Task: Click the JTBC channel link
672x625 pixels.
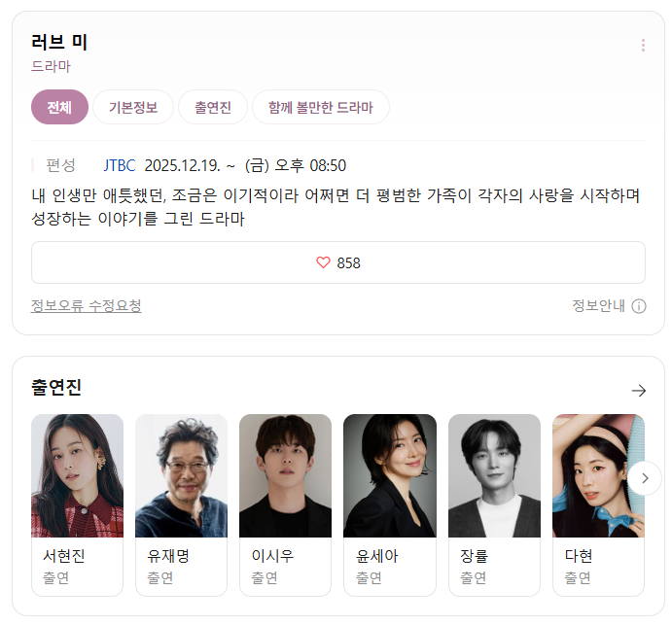Action: (120, 165)
